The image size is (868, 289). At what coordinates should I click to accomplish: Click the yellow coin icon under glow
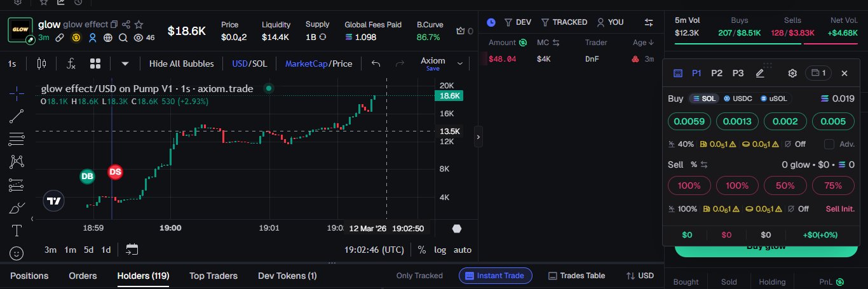click(x=76, y=37)
